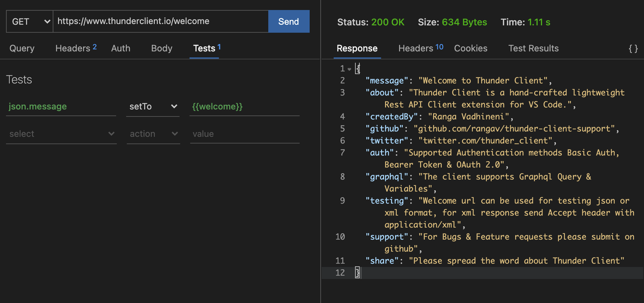644x303 pixels.
Task: Switch to the Auth tab
Action: [x=120, y=48]
